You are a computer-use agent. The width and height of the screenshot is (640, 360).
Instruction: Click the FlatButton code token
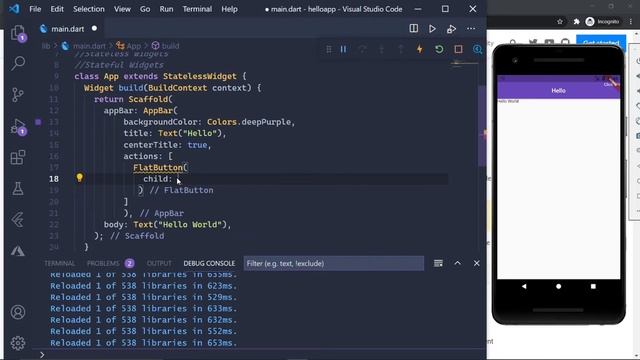[x=158, y=167]
